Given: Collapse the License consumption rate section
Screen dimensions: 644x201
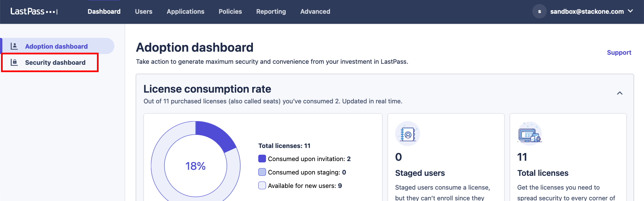Looking at the screenshot, I should click(620, 93).
